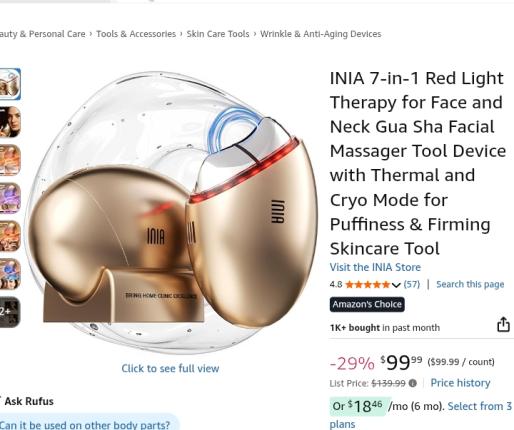The width and height of the screenshot is (514, 430).
Task: Click the share icon beside bought count
Action: [x=503, y=324]
